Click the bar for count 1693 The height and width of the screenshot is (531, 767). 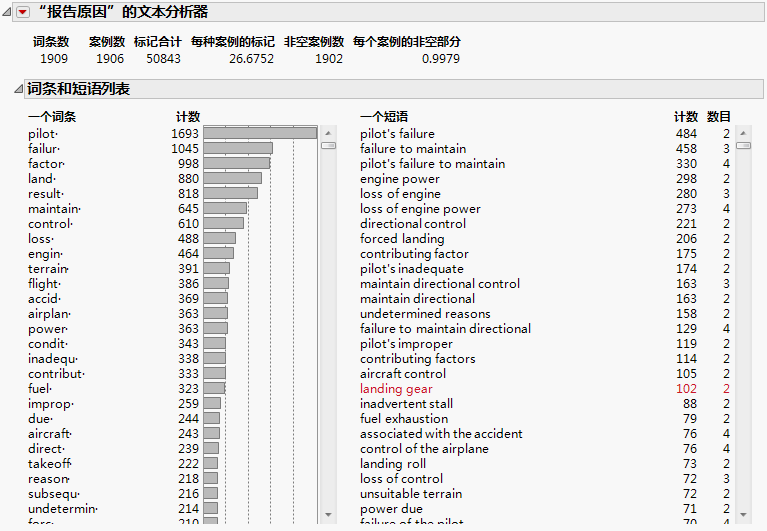coord(260,133)
